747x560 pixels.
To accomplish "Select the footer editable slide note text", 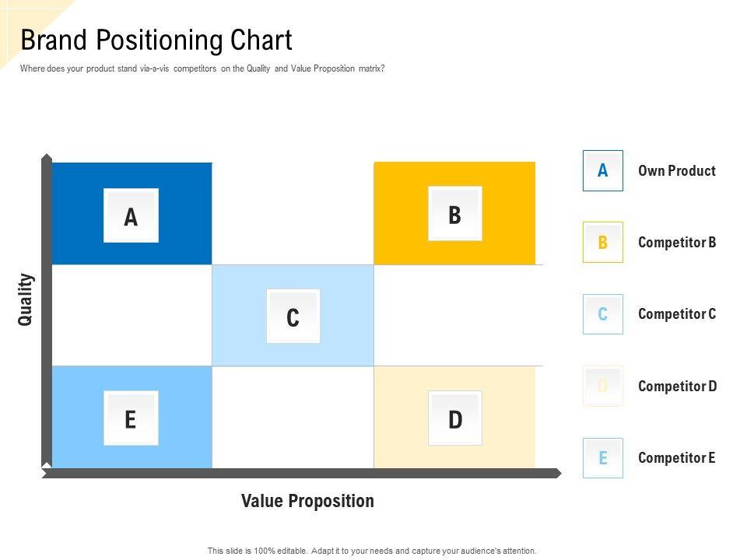I will tap(372, 551).
